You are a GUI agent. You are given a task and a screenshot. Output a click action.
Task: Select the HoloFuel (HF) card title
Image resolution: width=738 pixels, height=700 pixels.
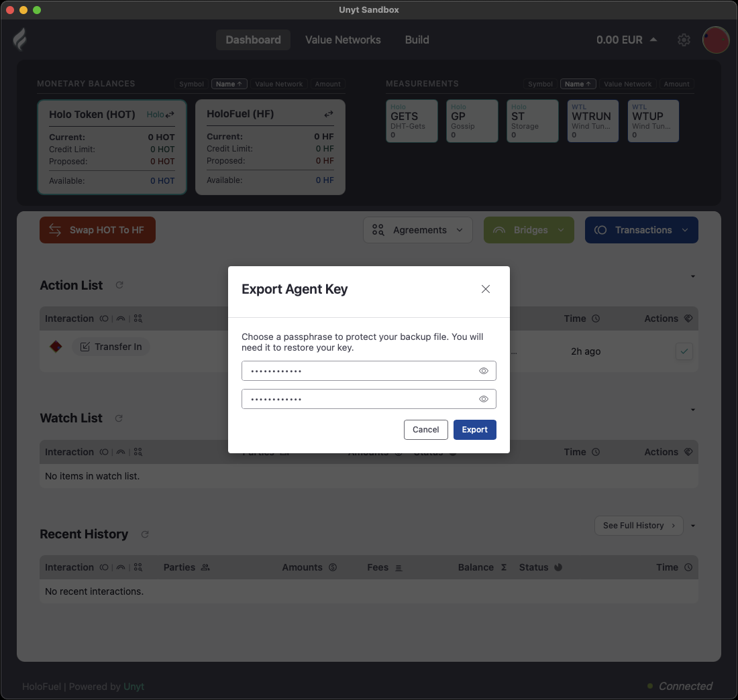(x=240, y=114)
